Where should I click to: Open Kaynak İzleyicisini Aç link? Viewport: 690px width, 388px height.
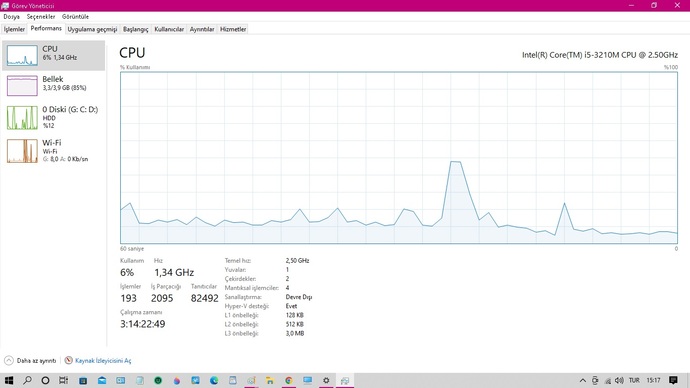[103, 361]
